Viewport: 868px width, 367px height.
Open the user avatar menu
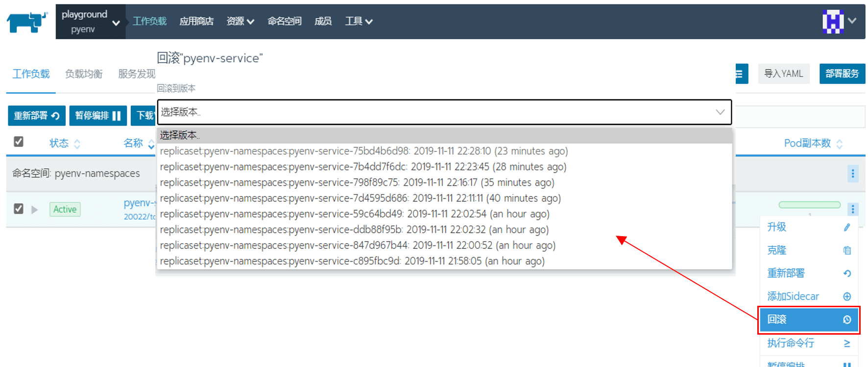tap(839, 21)
